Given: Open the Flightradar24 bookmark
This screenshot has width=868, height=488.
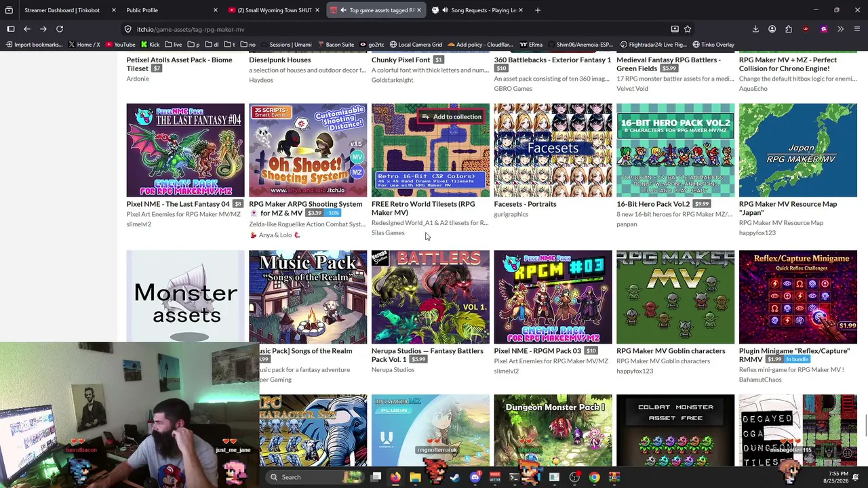Looking at the screenshot, I should [x=652, y=45].
